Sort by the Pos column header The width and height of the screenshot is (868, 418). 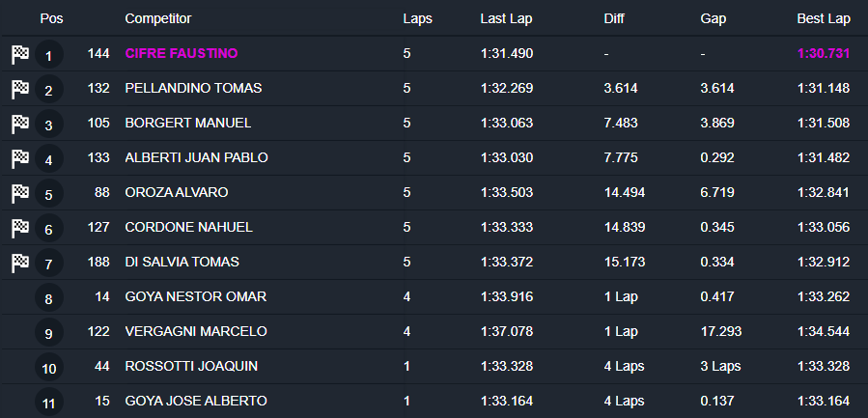[49, 18]
